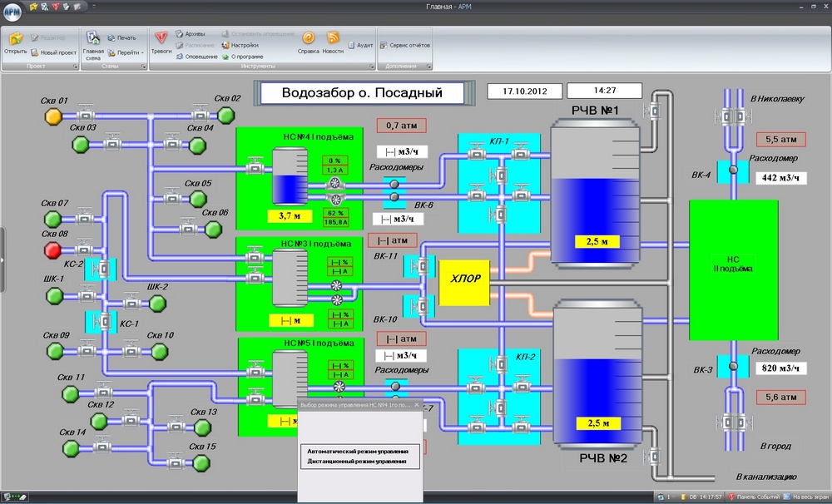This screenshot has width=832, height=504.
Task: Click the Сервис отчётов button
Action: [x=406, y=45]
